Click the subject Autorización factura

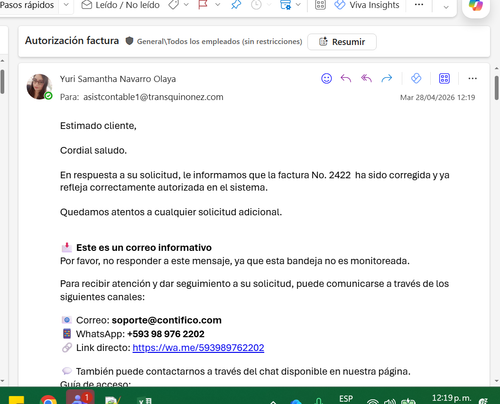pyautogui.click(x=72, y=40)
